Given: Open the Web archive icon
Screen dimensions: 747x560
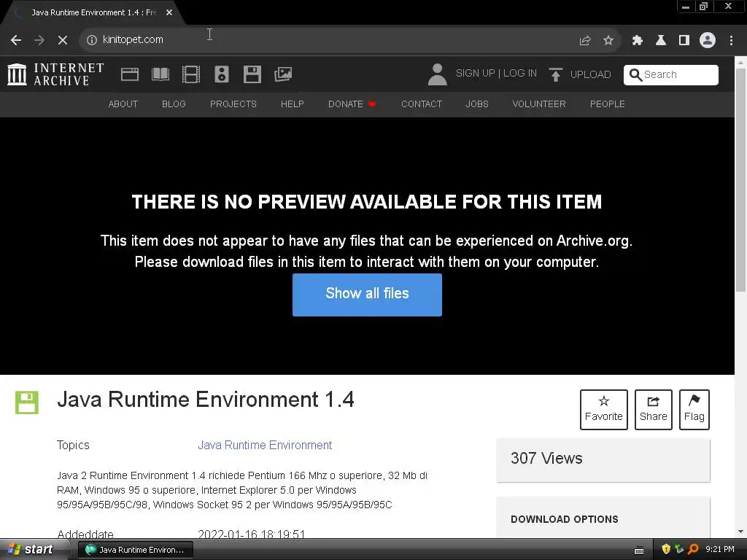Looking at the screenshot, I should tap(130, 74).
